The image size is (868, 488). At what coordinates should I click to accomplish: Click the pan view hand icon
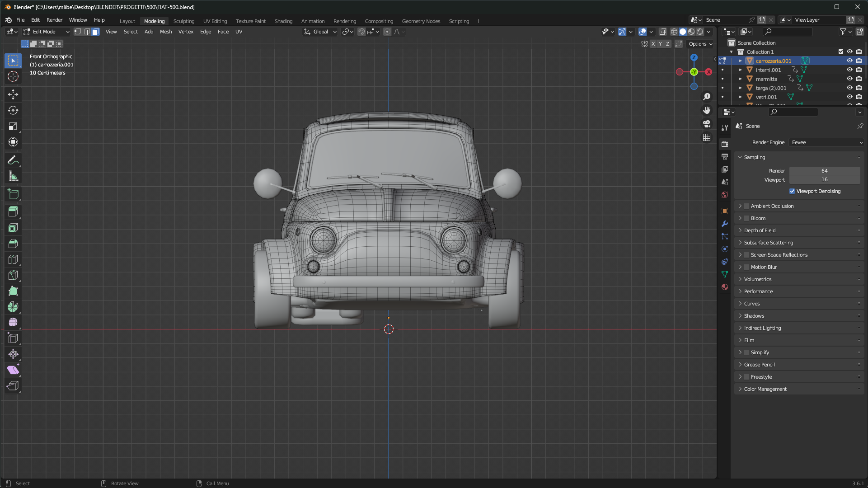click(707, 110)
